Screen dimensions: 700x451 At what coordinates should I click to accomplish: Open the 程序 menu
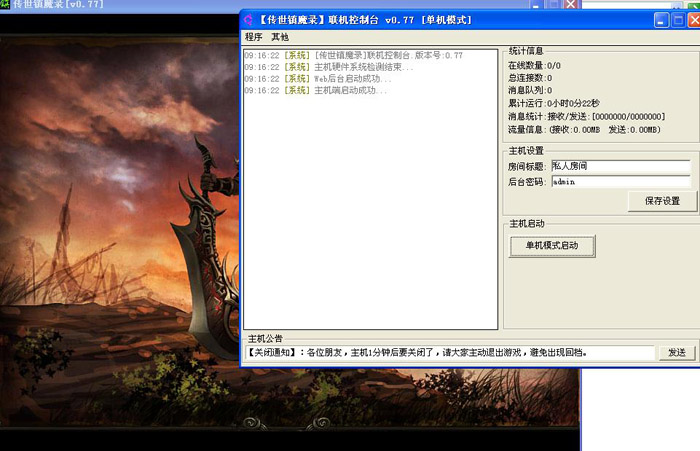253,37
